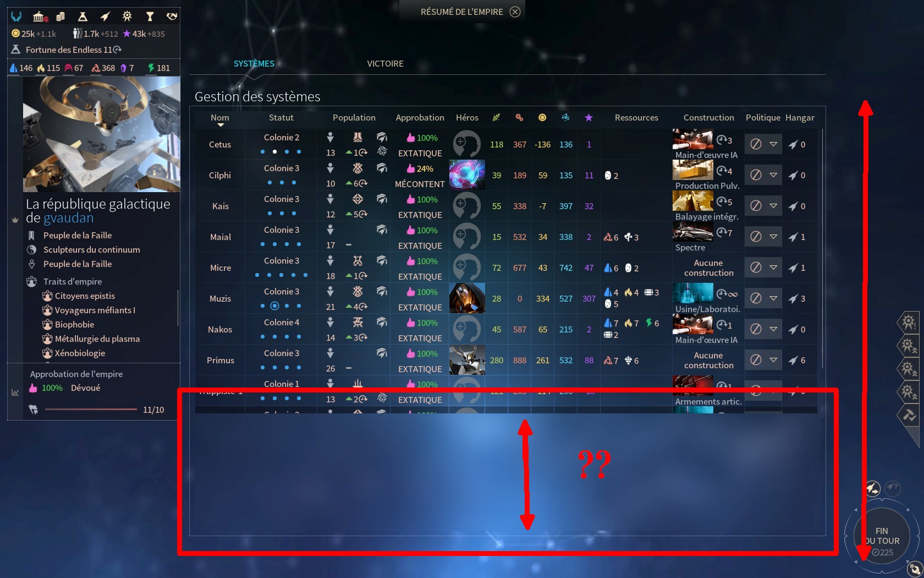Viewport: 924px width, 578px height.
Task: Expand the Politique dropdown for Cilphi
Action: pos(773,175)
